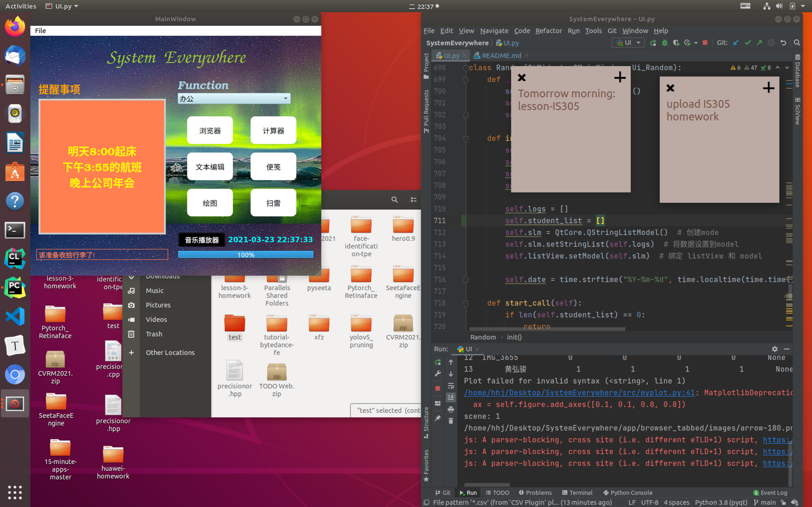Screen dimensions: 812x507
Task: Open Search Everywhere magnifier icon
Action: coord(797,43)
